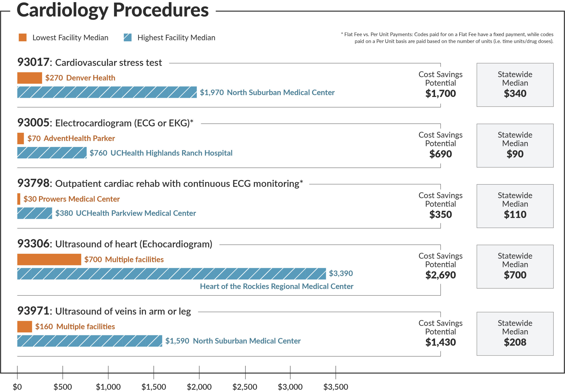Click the orange Lowest Facility Median legend swatch

pos(23,37)
